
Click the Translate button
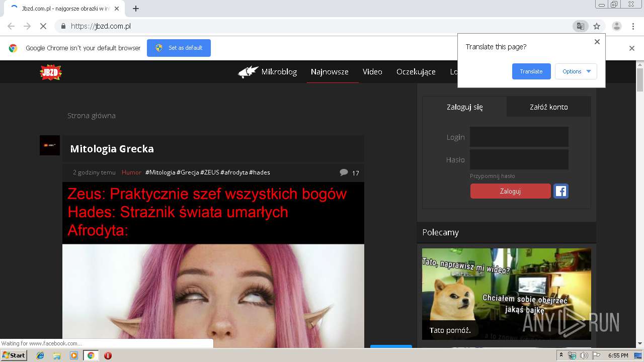pyautogui.click(x=531, y=71)
